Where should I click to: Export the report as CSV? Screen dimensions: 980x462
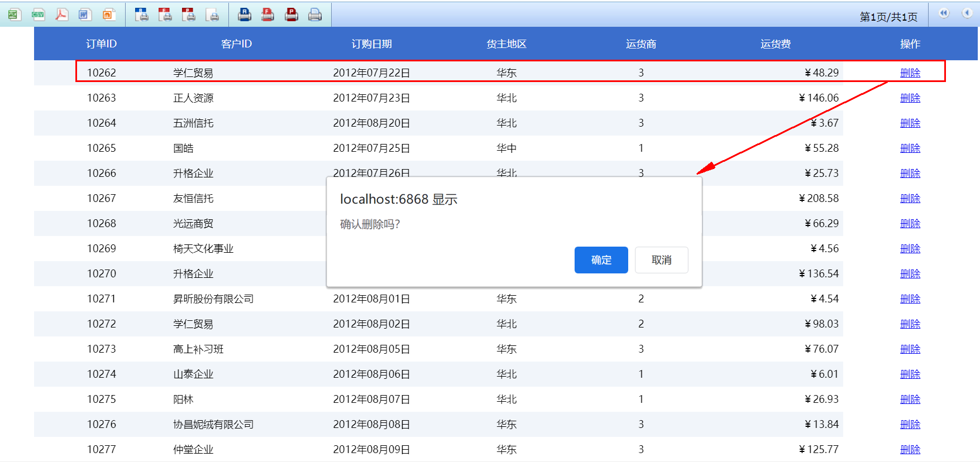(x=38, y=15)
